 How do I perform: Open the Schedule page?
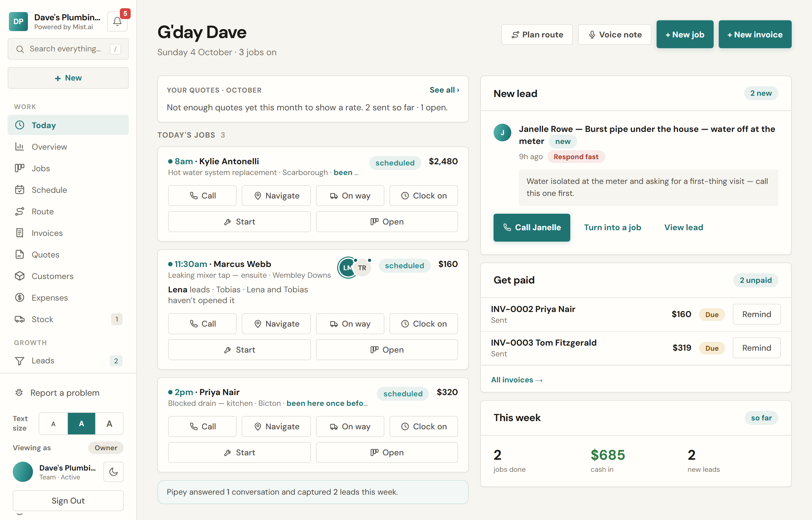68,190
